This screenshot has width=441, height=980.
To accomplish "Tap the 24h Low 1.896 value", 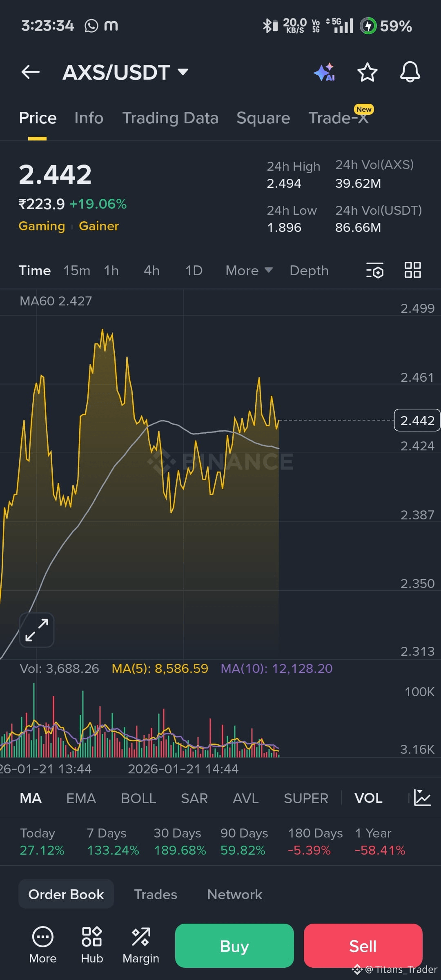I will (284, 228).
